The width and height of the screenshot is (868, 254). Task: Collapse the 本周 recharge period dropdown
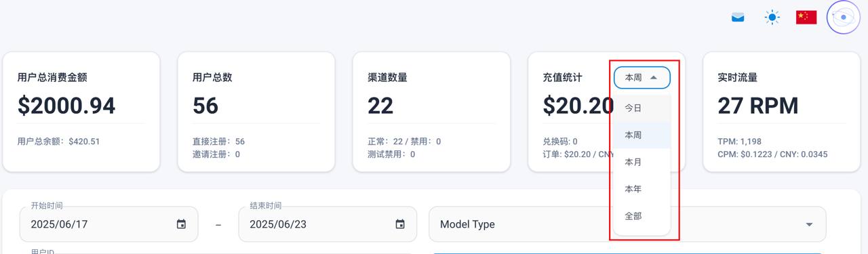pyautogui.click(x=642, y=78)
